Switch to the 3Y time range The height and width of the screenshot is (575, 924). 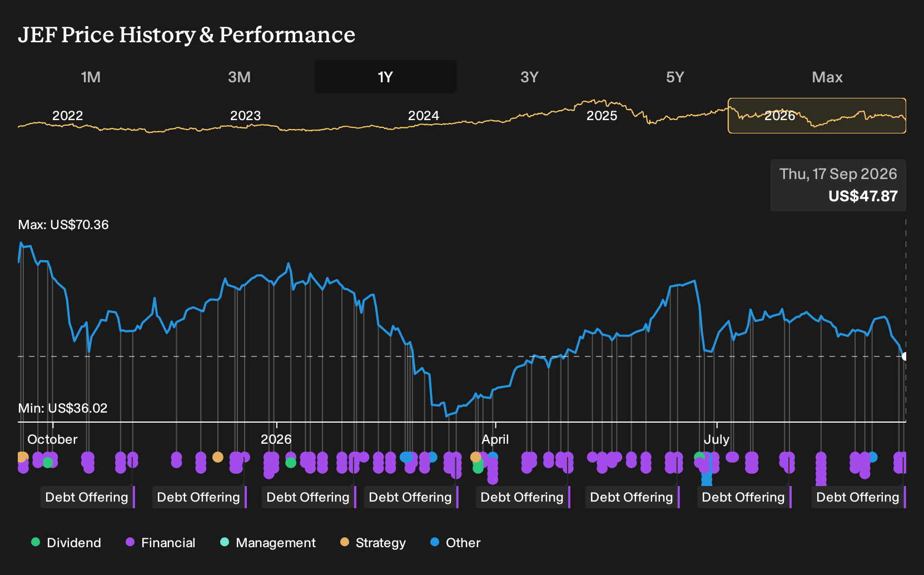(x=529, y=77)
